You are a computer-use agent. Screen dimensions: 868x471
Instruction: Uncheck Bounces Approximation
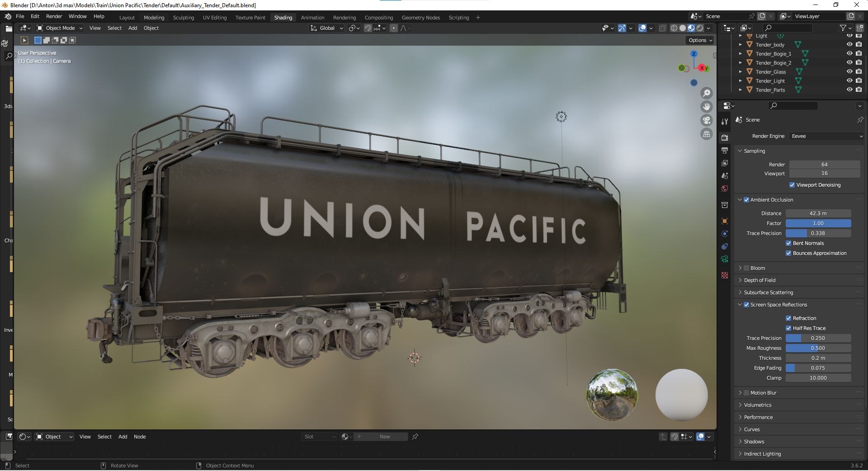pos(788,253)
